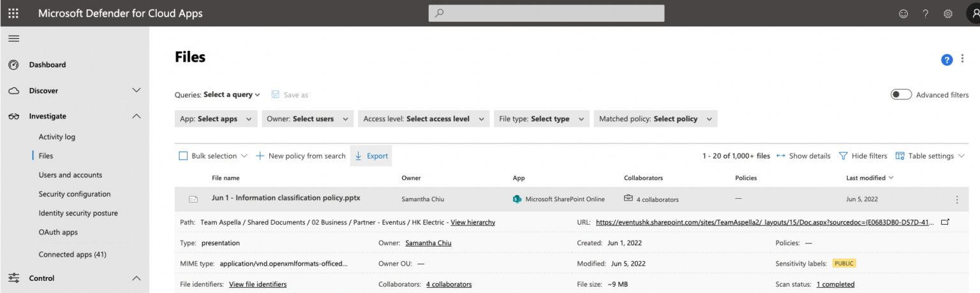Image resolution: width=980 pixels, height=293 pixels.
Task: Open the Select a query dropdown
Action: [x=232, y=95]
